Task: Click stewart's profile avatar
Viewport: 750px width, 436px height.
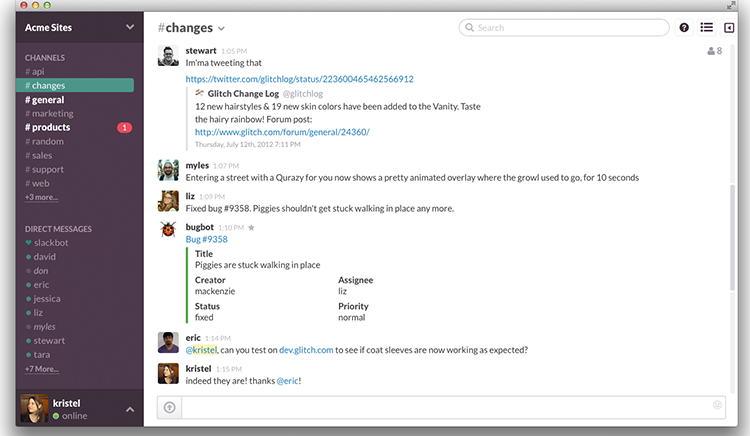Action: tap(168, 56)
